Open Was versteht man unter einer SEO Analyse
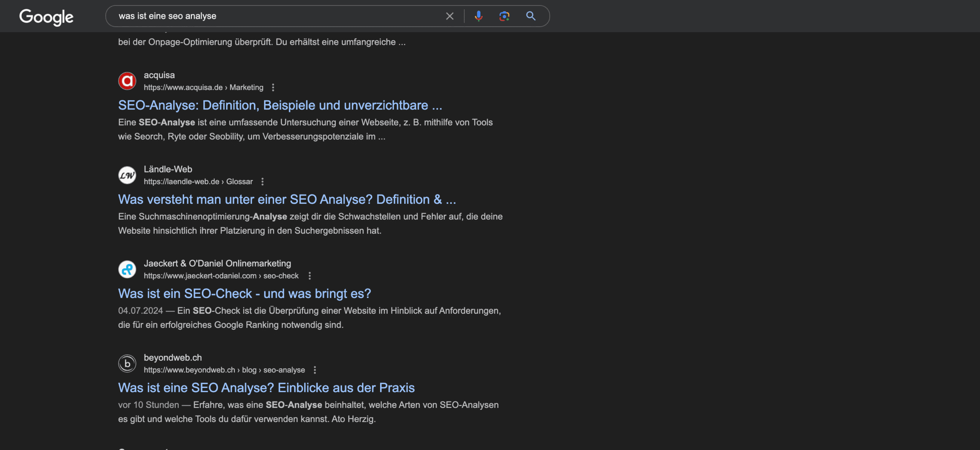This screenshot has height=450, width=980. click(287, 200)
